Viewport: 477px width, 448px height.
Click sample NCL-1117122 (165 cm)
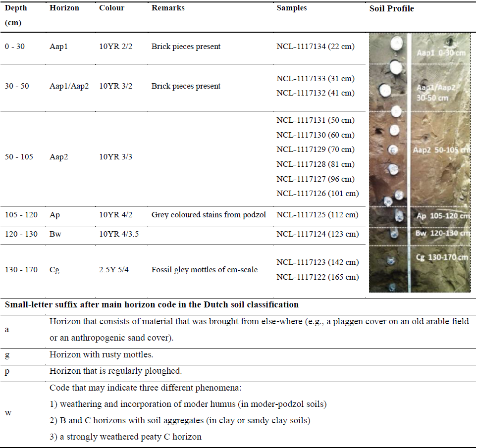point(317,277)
